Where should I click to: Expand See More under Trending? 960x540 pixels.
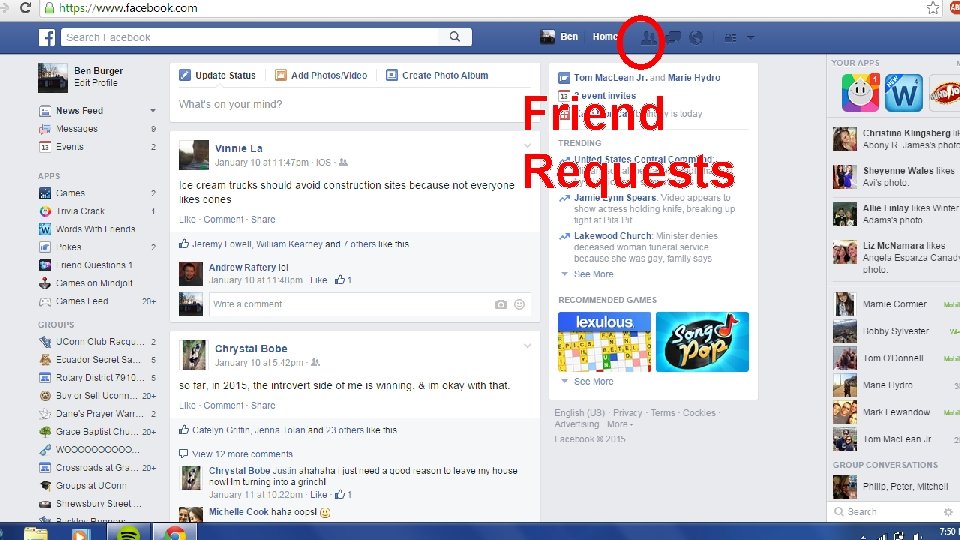click(x=593, y=274)
